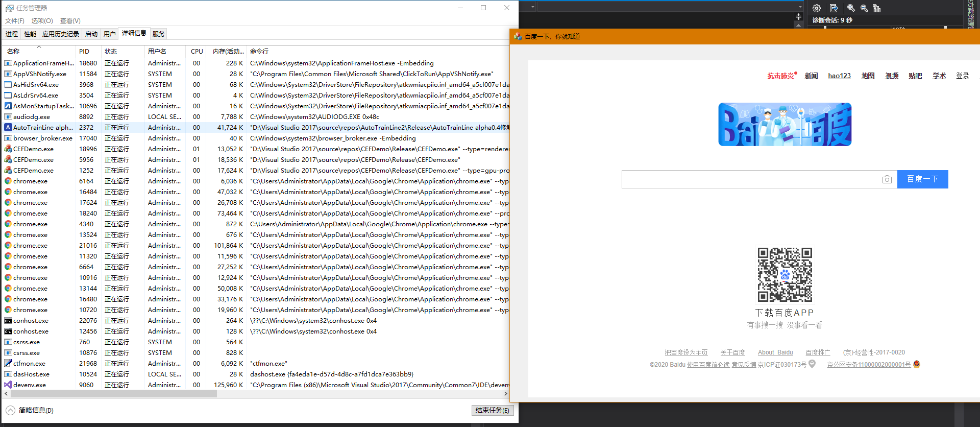This screenshot has height=427, width=980.
Task: Open the 地图 link on Baidu
Action: [x=868, y=76]
